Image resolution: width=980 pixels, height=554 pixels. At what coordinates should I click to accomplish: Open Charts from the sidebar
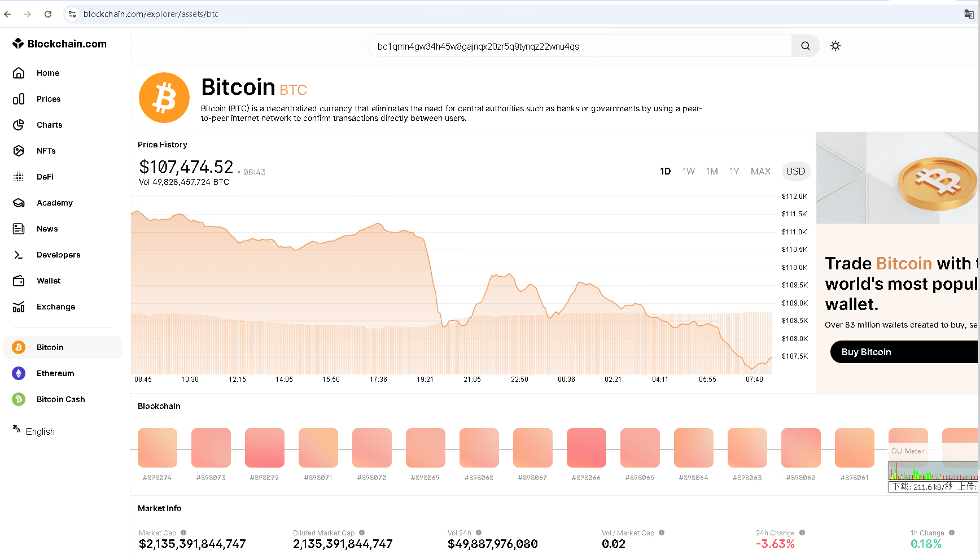click(x=49, y=125)
